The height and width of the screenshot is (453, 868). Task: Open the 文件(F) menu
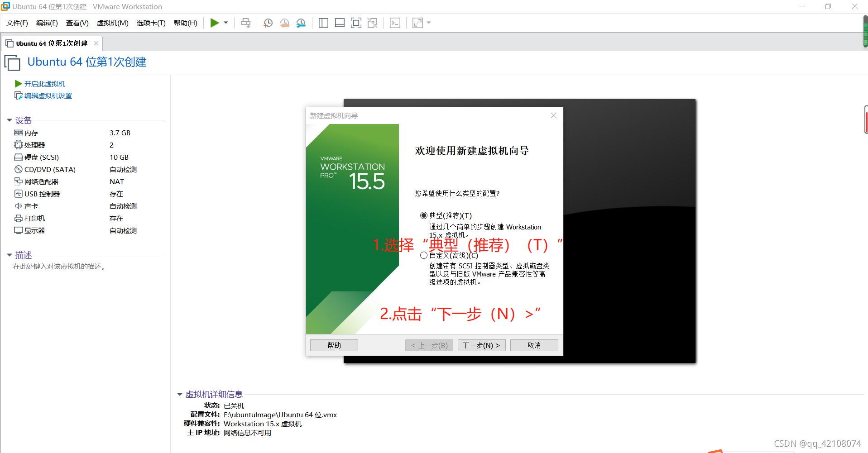(x=17, y=23)
